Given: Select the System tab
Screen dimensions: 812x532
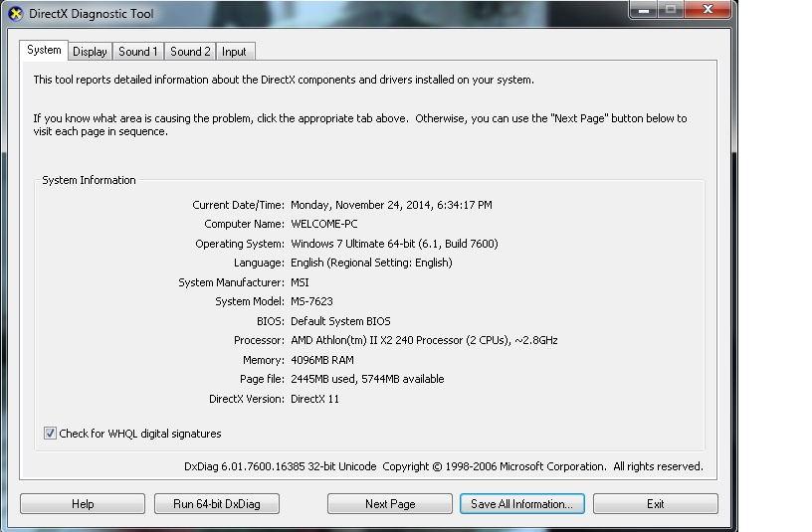Looking at the screenshot, I should pyautogui.click(x=44, y=50).
